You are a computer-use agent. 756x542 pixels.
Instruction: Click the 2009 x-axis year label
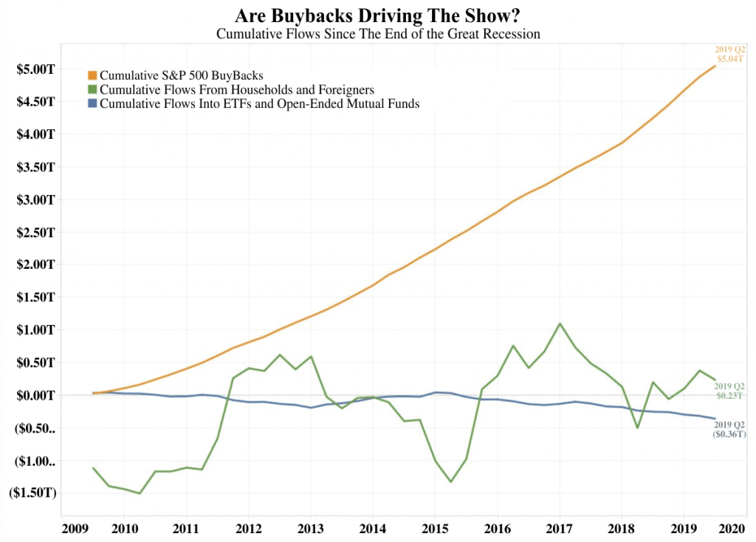tap(75, 529)
